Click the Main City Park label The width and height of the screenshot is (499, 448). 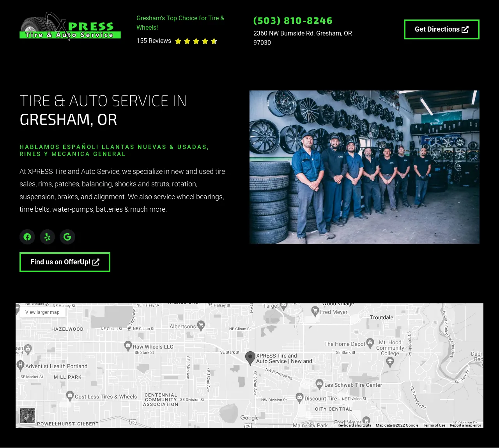310,425
